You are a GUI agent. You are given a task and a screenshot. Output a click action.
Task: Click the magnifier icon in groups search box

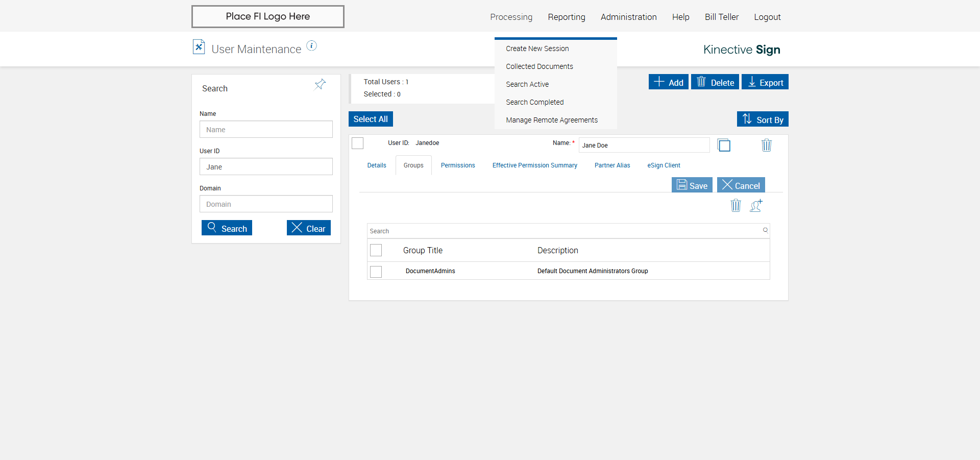pyautogui.click(x=765, y=230)
